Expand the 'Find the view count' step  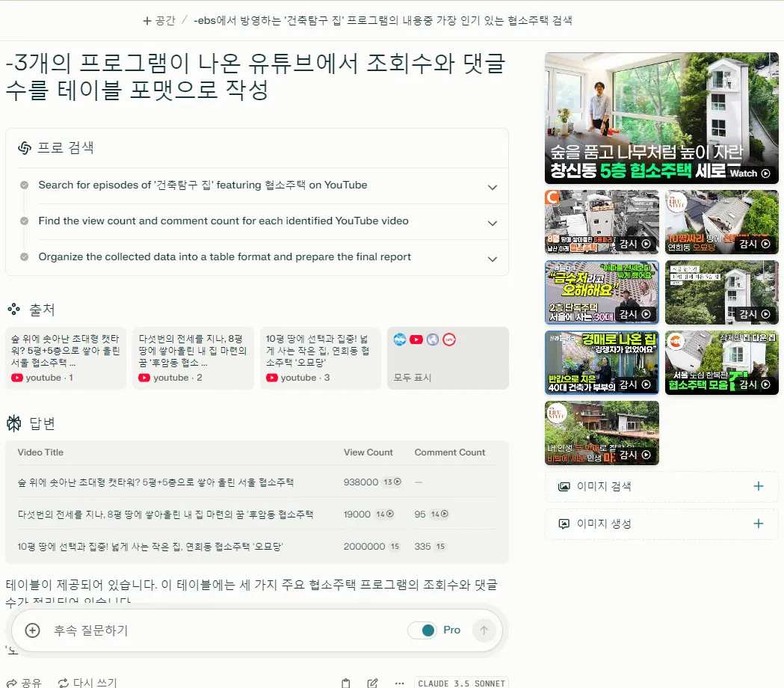pos(493,223)
